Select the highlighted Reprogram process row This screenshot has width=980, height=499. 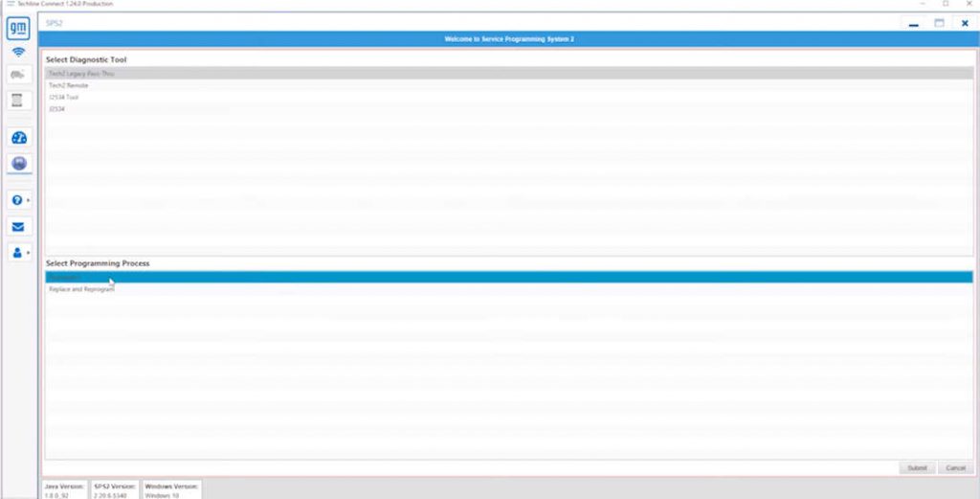point(509,277)
